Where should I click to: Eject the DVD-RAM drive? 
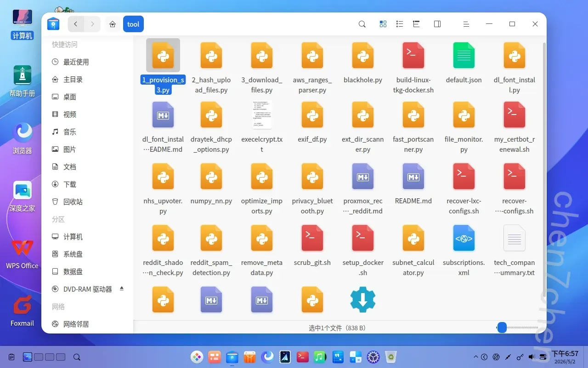click(x=122, y=288)
